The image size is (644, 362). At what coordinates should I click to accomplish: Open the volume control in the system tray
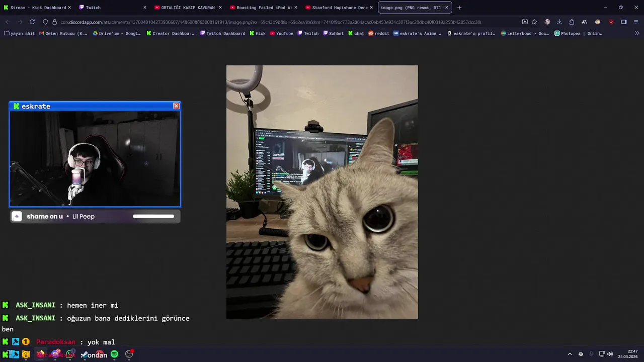point(610,354)
